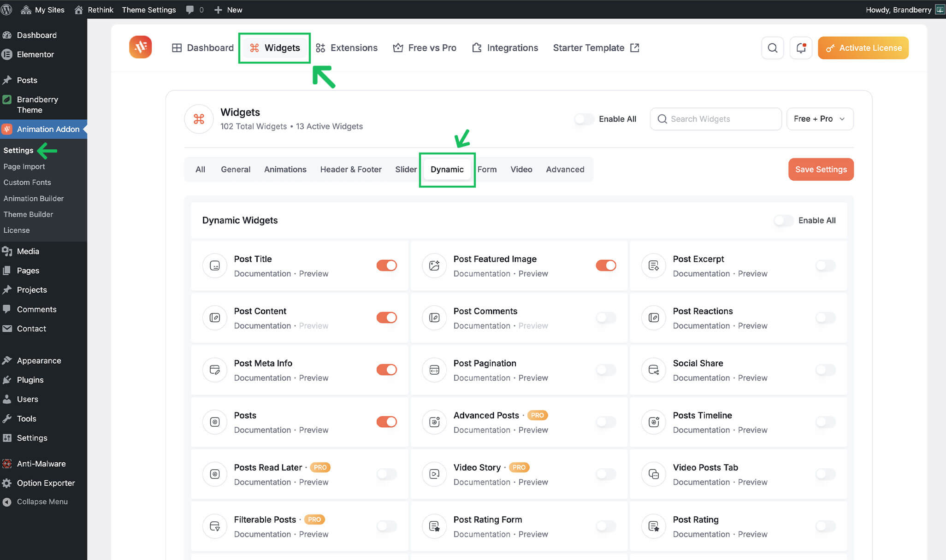Viewport: 946px width, 560px height.
Task: Switch to the Animations widget tab
Action: (x=285, y=169)
